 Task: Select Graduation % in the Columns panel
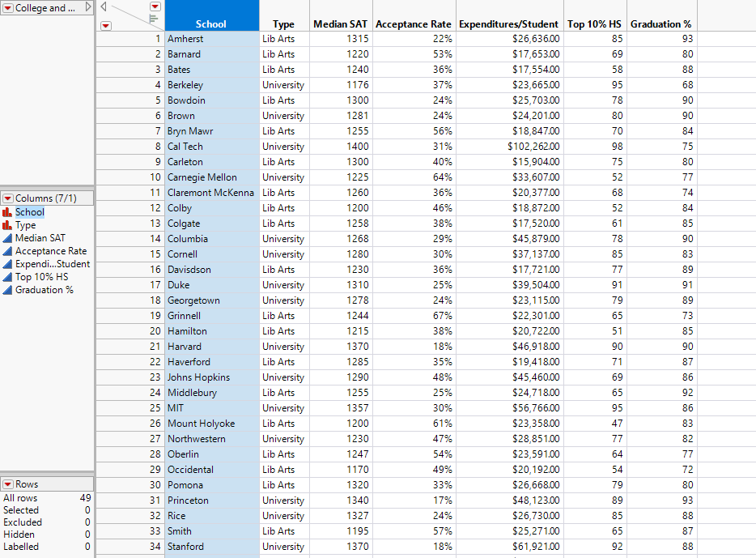click(x=45, y=290)
